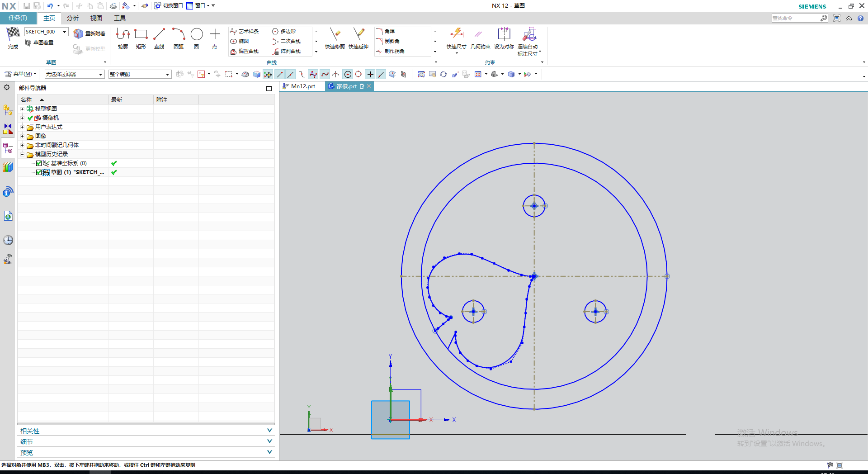Open the Roles sidebar tab icon
Image resolution: width=868 pixels, height=474 pixels.
tap(8, 259)
